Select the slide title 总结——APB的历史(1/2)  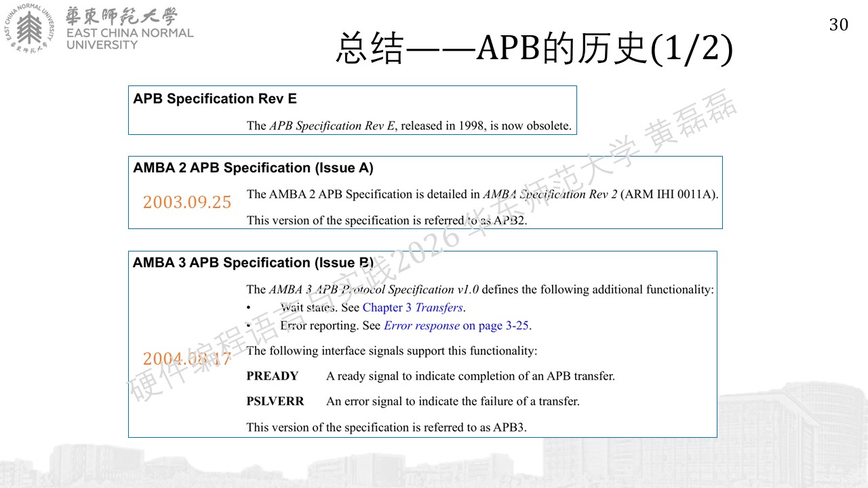coord(534,49)
